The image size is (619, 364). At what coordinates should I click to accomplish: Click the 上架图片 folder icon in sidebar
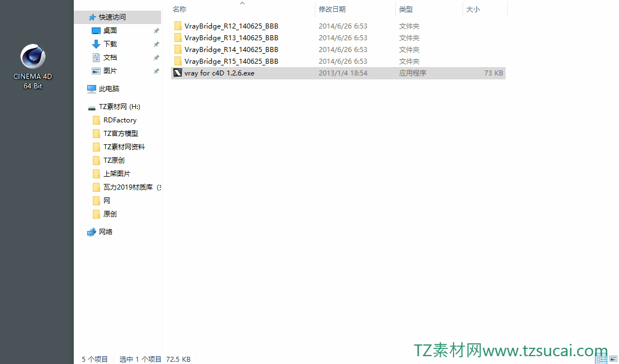tap(96, 174)
